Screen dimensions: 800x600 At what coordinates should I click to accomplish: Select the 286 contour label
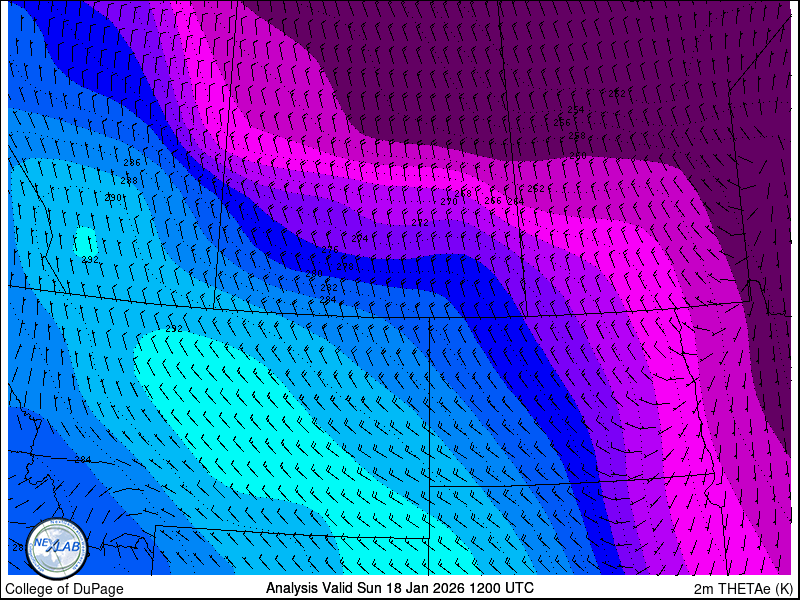tap(132, 163)
